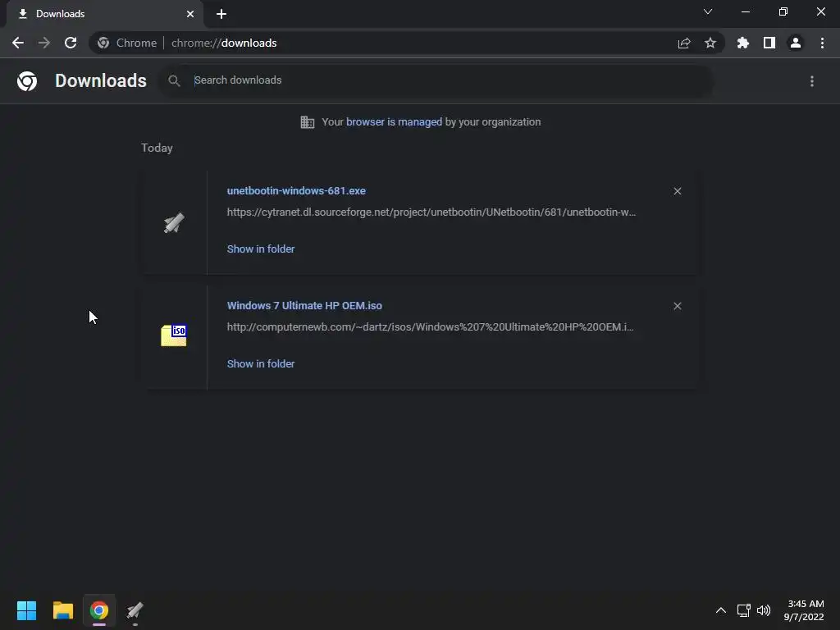Open the profile avatar menu
The height and width of the screenshot is (630, 840).
796,43
